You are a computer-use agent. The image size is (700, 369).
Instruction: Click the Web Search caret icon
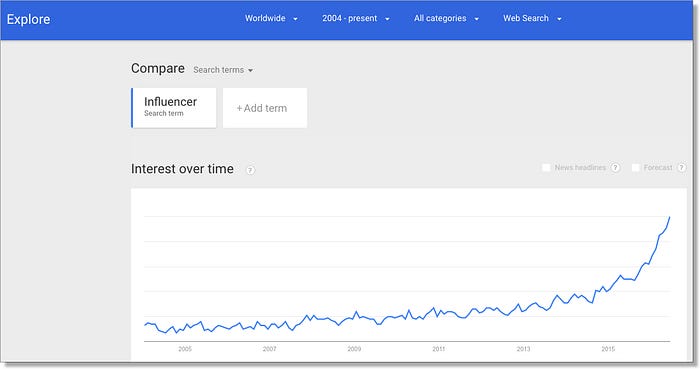[x=559, y=19]
